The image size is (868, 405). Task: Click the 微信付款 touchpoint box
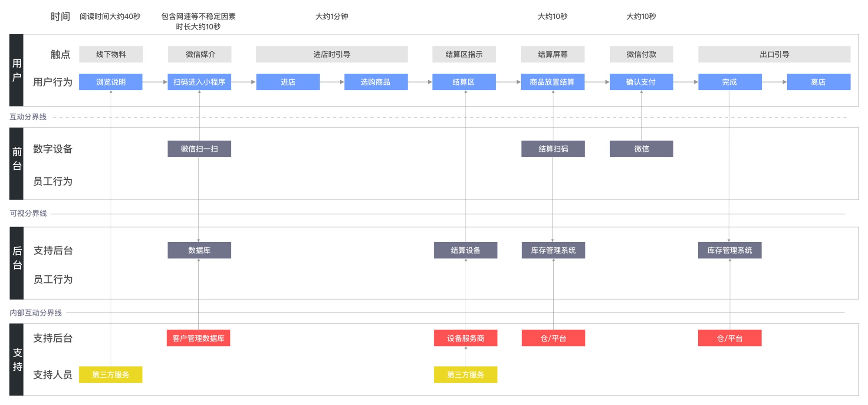pyautogui.click(x=641, y=54)
